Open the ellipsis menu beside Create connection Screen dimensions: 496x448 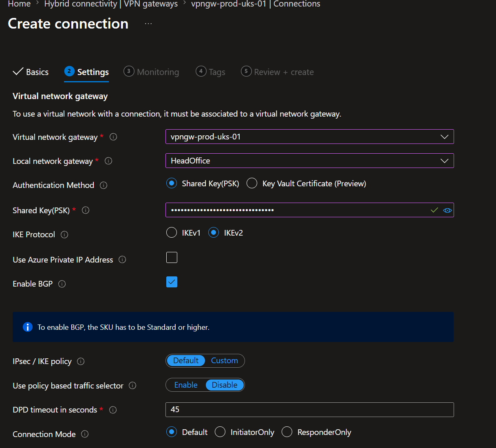pos(148,24)
